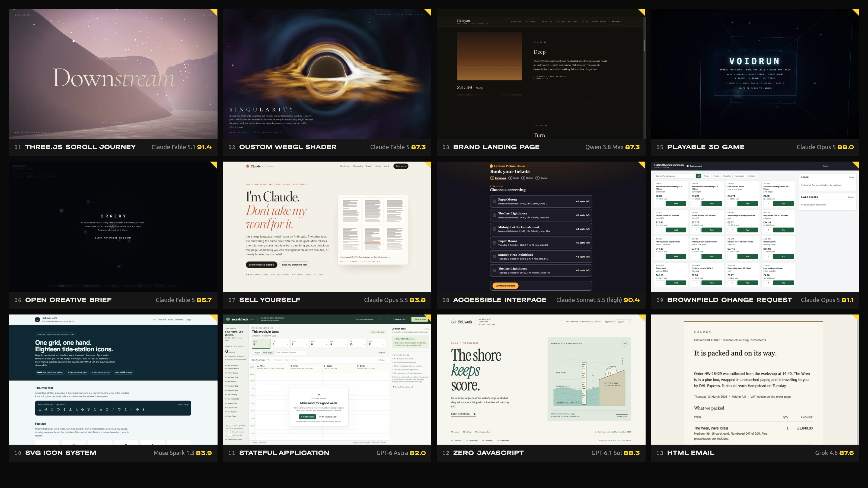This screenshot has height=488, width=868.
Task: Open the Appearance System dropdown in Fieldwork
Action: (x=623, y=322)
